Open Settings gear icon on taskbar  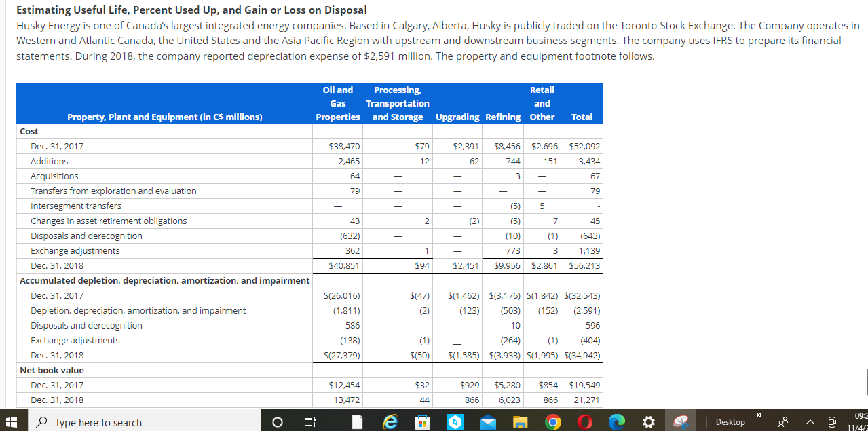click(649, 422)
